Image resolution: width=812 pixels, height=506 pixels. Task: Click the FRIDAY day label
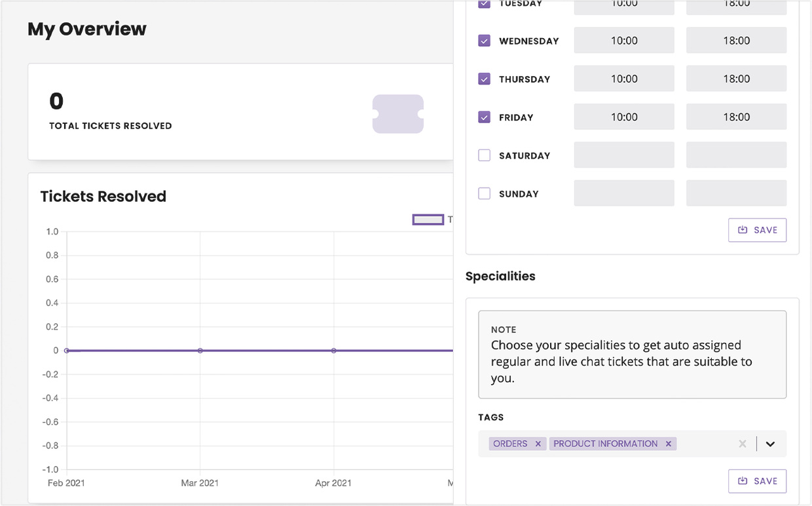516,118
